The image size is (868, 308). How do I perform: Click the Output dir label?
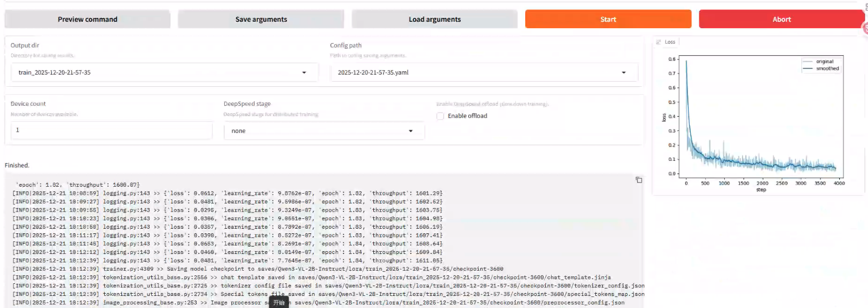click(x=25, y=45)
